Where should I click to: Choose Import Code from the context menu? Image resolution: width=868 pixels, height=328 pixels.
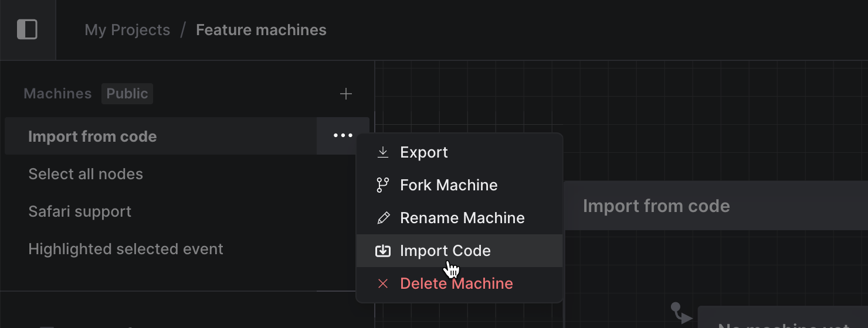click(445, 251)
